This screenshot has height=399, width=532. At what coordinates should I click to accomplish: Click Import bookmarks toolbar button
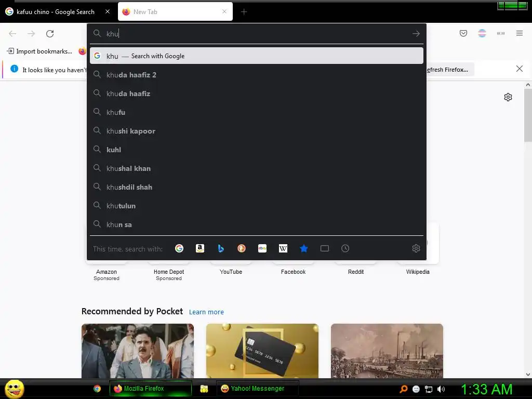tap(39, 51)
